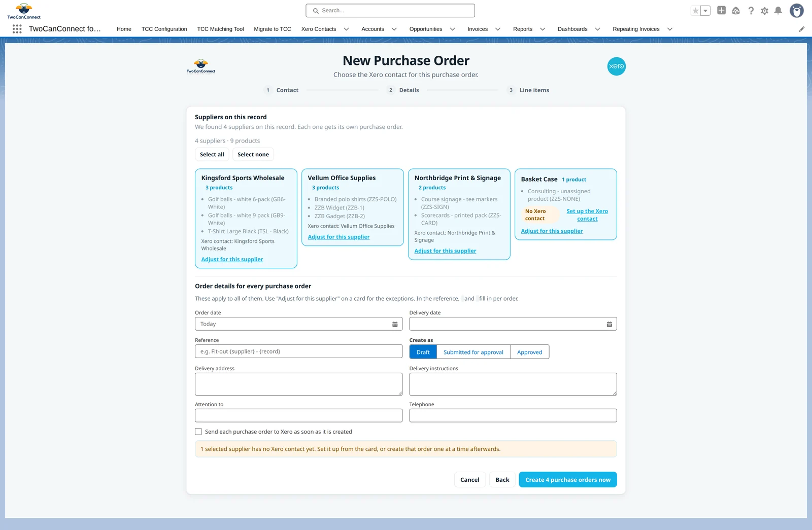Click the edit navigation pencil icon
812x530 pixels.
click(x=802, y=29)
